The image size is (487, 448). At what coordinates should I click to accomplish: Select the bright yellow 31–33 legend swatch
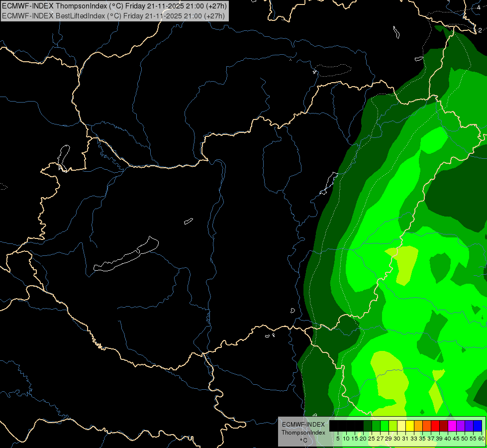(410, 426)
